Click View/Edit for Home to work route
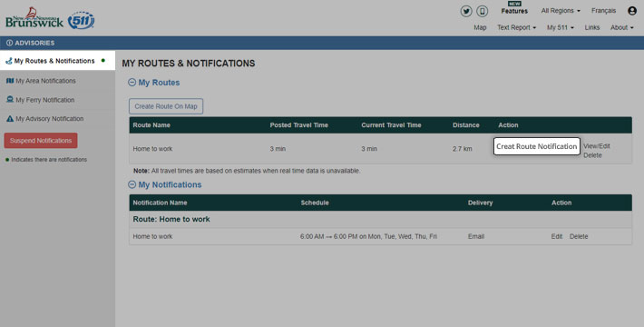Screen dimensions: 644x327 (596, 146)
